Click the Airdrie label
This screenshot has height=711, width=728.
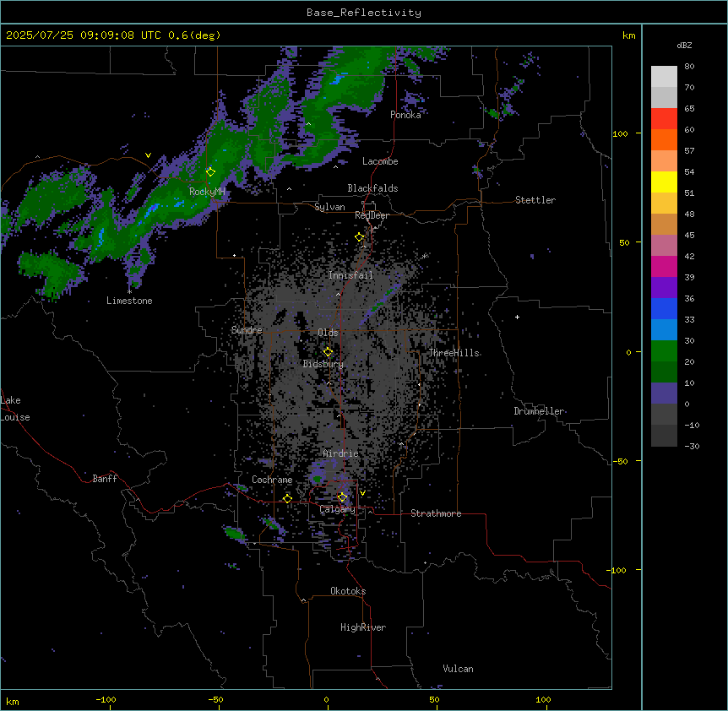point(340,453)
